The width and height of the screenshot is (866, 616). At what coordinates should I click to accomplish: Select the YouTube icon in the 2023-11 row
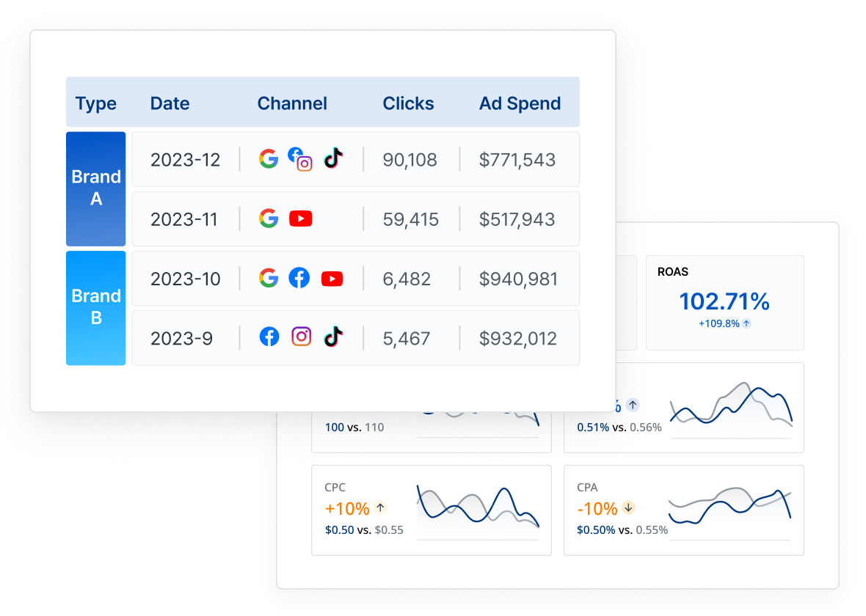pyautogui.click(x=301, y=218)
